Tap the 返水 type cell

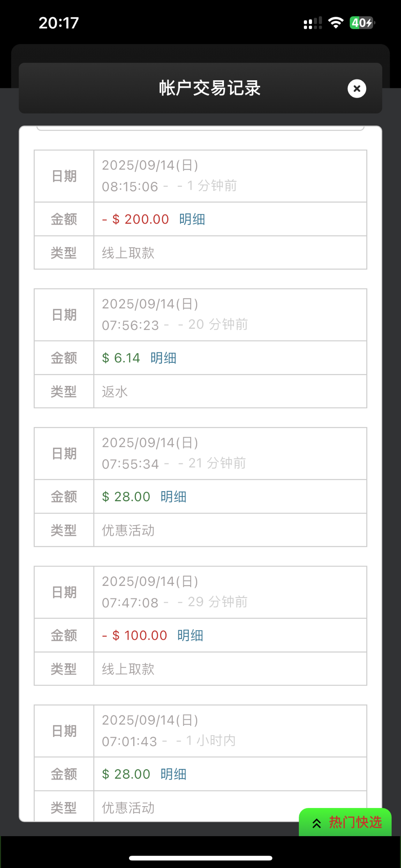click(x=230, y=392)
